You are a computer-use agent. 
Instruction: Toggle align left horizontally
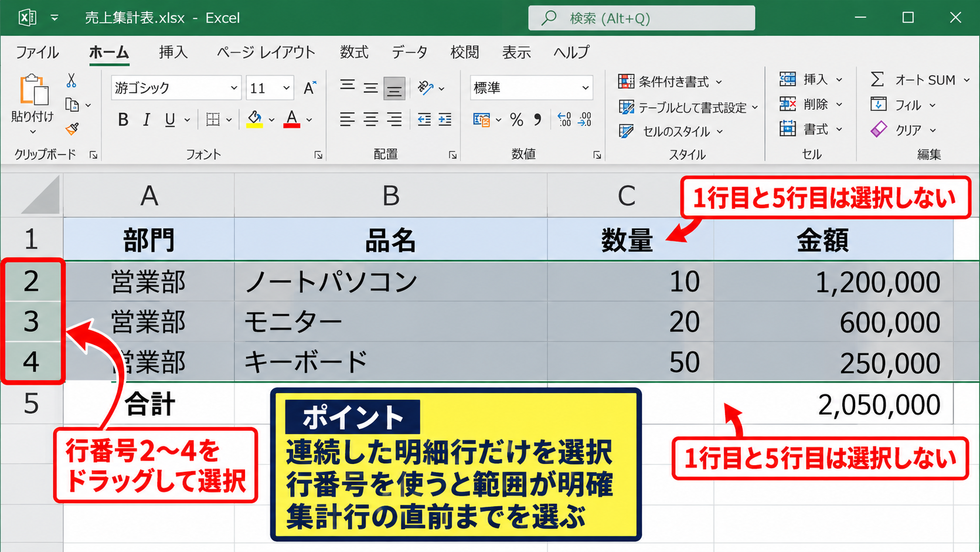347,120
